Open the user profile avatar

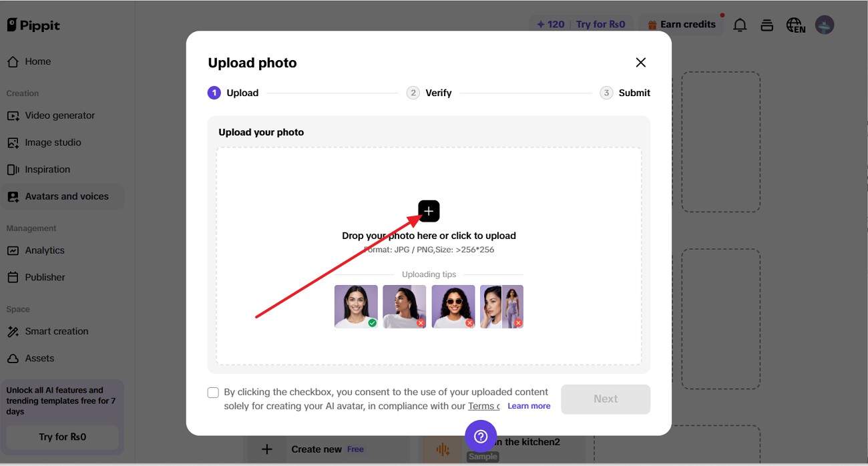click(x=825, y=25)
